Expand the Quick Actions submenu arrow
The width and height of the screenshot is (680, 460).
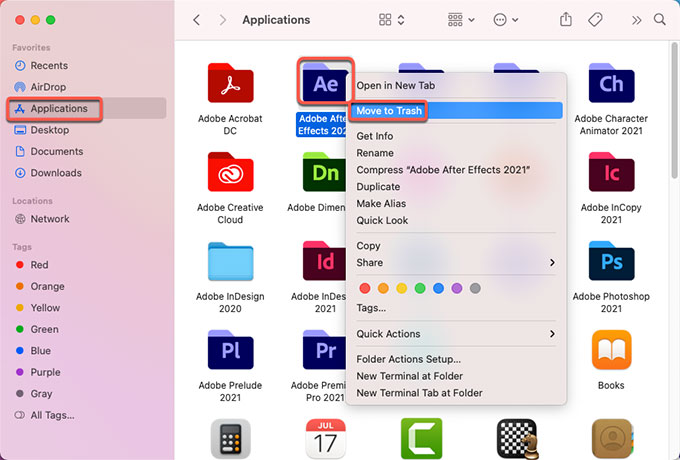point(552,334)
